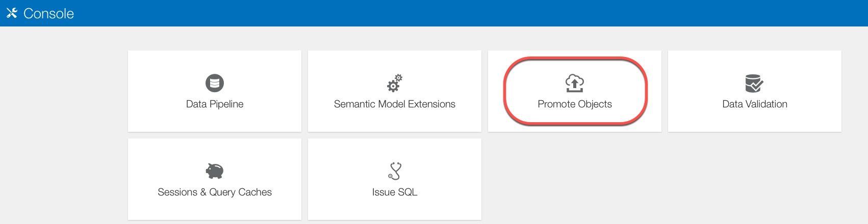Select the "Promote Objects" text label

click(575, 104)
